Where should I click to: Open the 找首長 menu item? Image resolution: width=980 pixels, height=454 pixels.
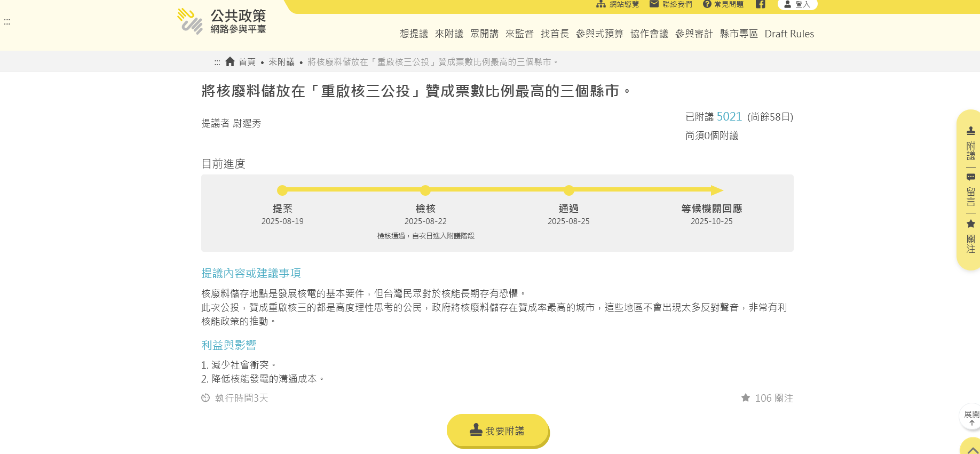[x=555, y=34]
